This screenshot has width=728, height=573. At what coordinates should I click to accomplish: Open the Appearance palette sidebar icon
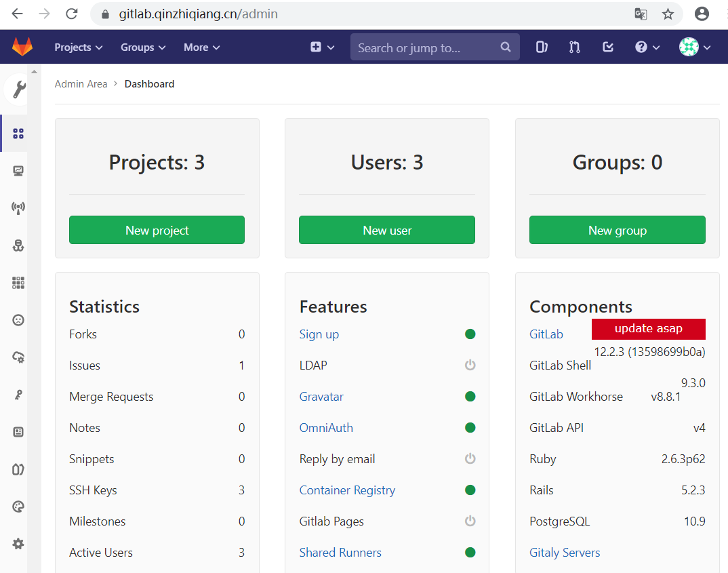18,507
